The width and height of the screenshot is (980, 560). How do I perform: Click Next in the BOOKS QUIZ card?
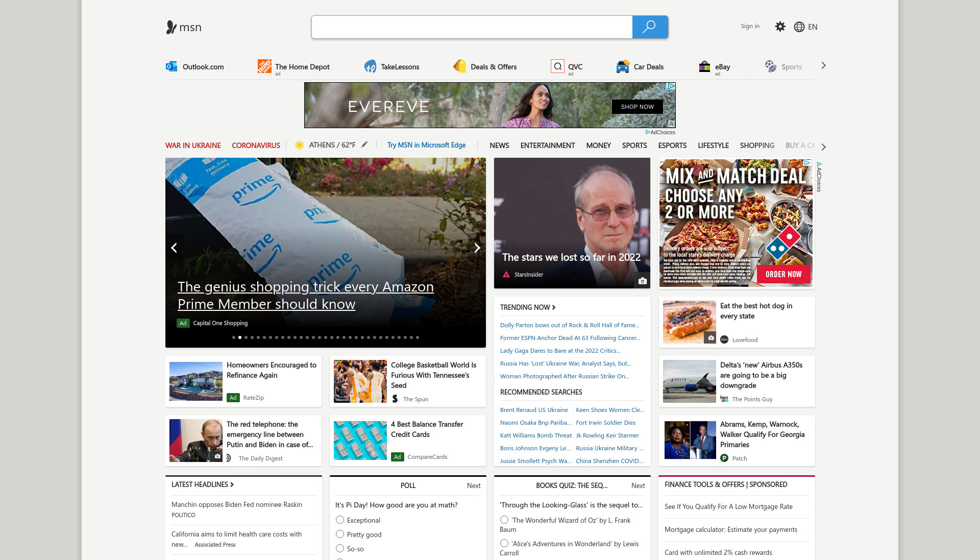(x=638, y=485)
